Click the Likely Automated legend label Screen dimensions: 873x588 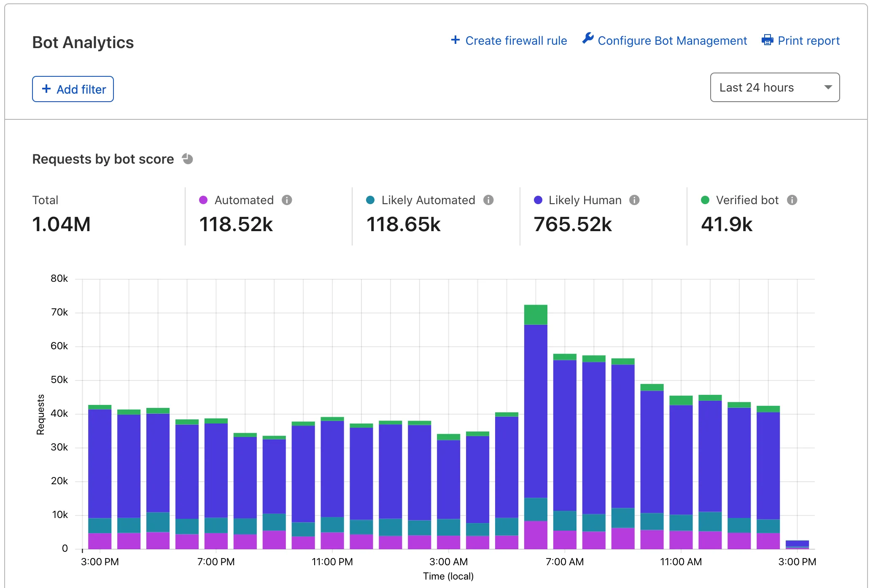point(428,200)
